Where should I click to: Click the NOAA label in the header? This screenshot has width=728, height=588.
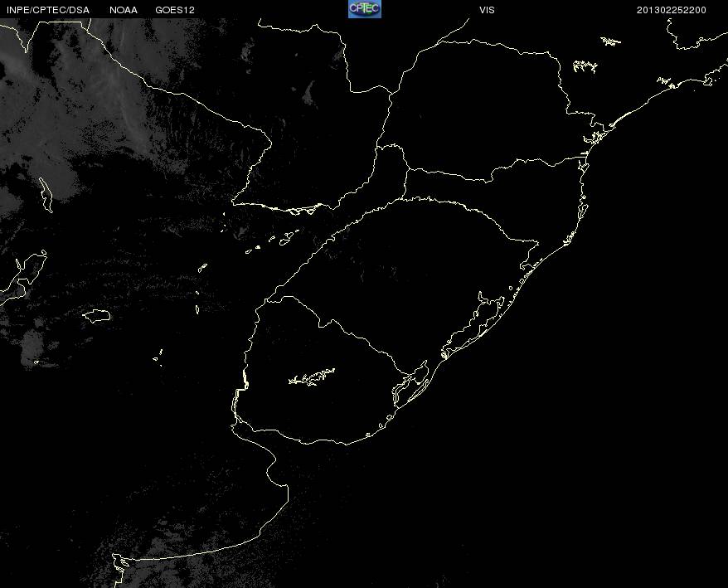[x=124, y=10]
